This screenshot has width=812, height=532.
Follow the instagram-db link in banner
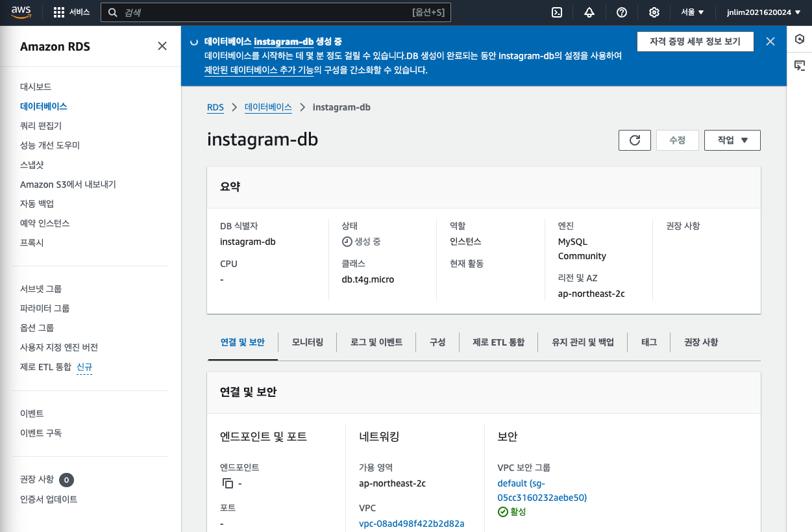pyautogui.click(x=284, y=42)
